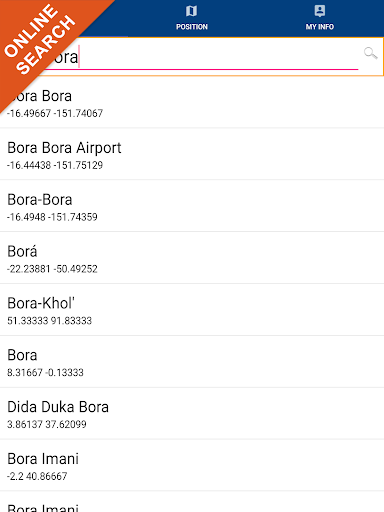Select the Bora Imani entry at -2.2 40.86667
This screenshot has height=512, width=384.
tap(192, 465)
